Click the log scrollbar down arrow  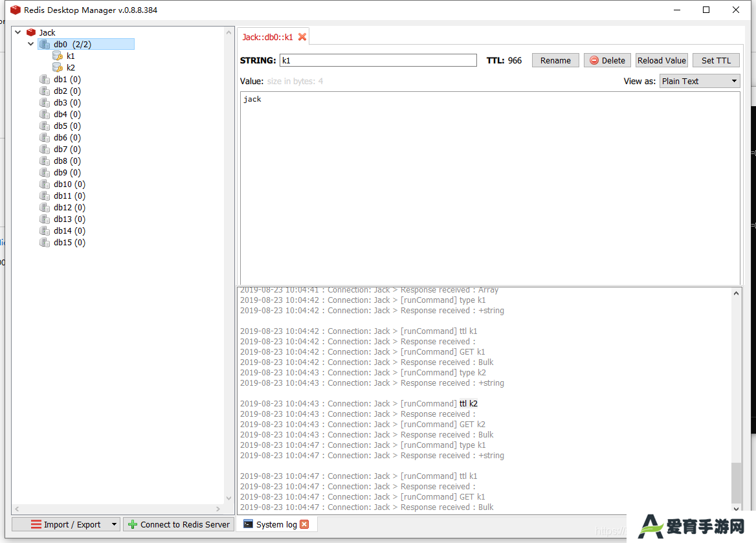point(736,508)
